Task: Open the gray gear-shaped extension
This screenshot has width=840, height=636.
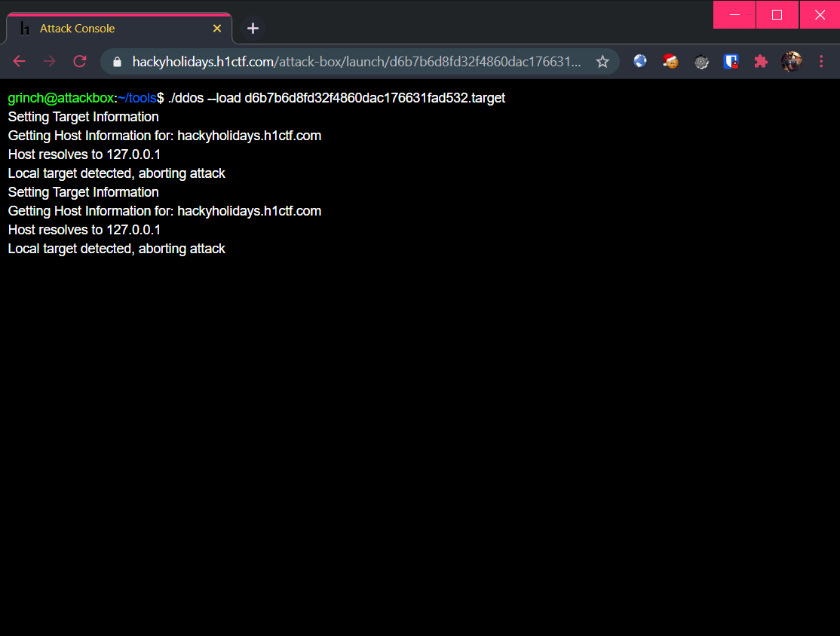Action: click(701, 62)
